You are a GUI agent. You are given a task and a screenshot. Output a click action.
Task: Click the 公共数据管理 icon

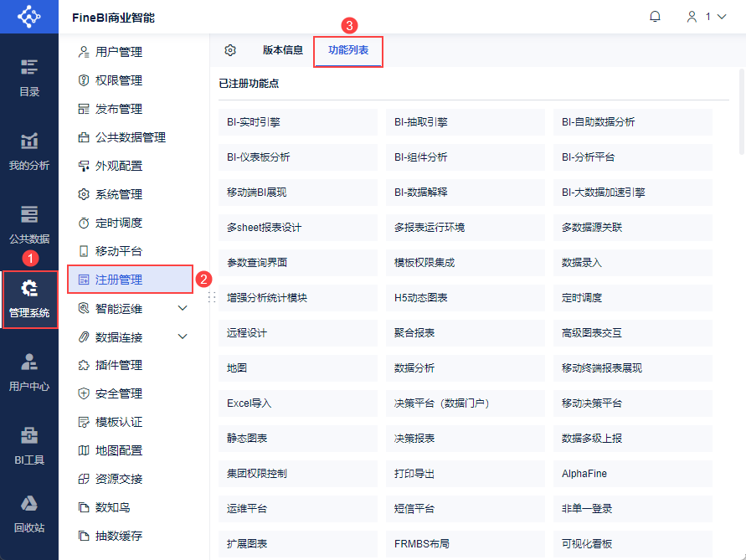coord(84,137)
